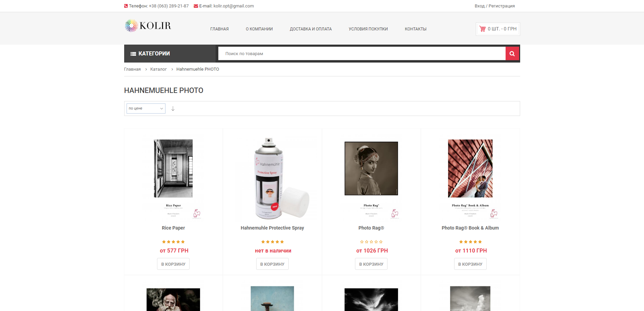Go to ДОСТАВКА И ОПЛАТА page
This screenshot has height=311, width=644.
[310, 29]
